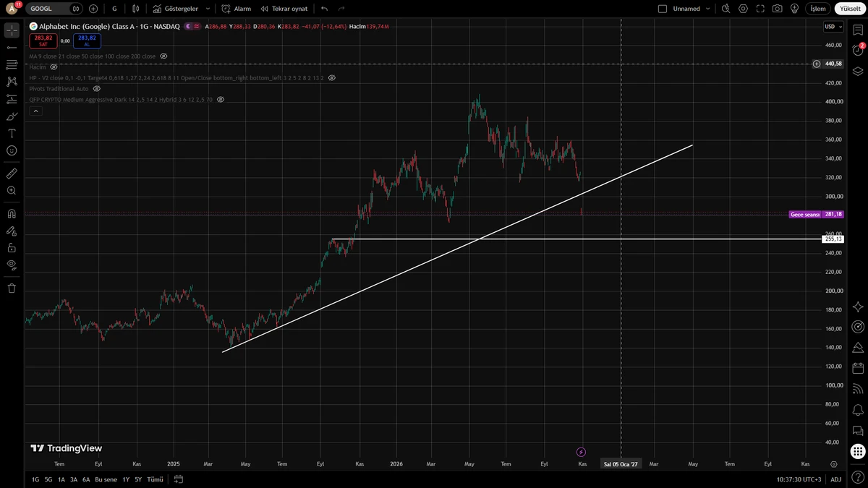Select the crosshair cursor tool
The height and width of the screenshot is (488, 868).
point(12,30)
